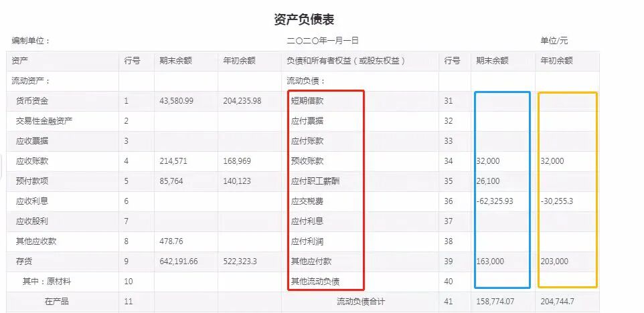Click the -30,255.3 cell
The height and width of the screenshot is (313, 644).
click(556, 201)
